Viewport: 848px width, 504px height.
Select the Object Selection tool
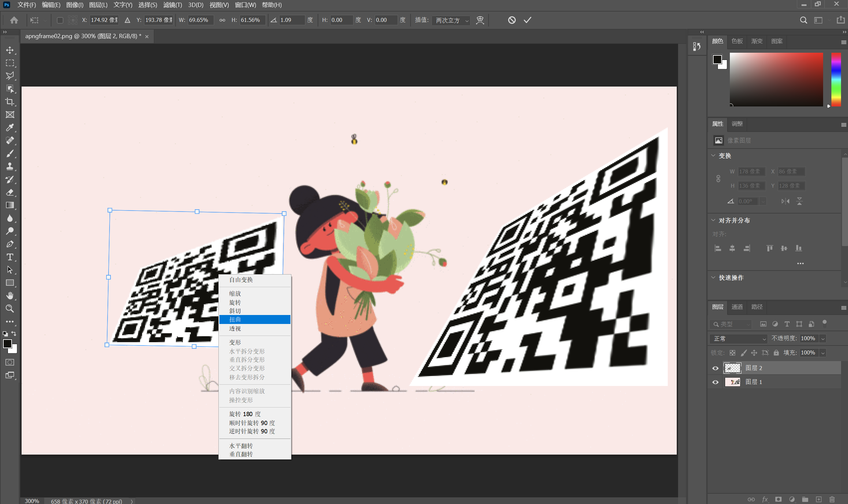(10, 89)
